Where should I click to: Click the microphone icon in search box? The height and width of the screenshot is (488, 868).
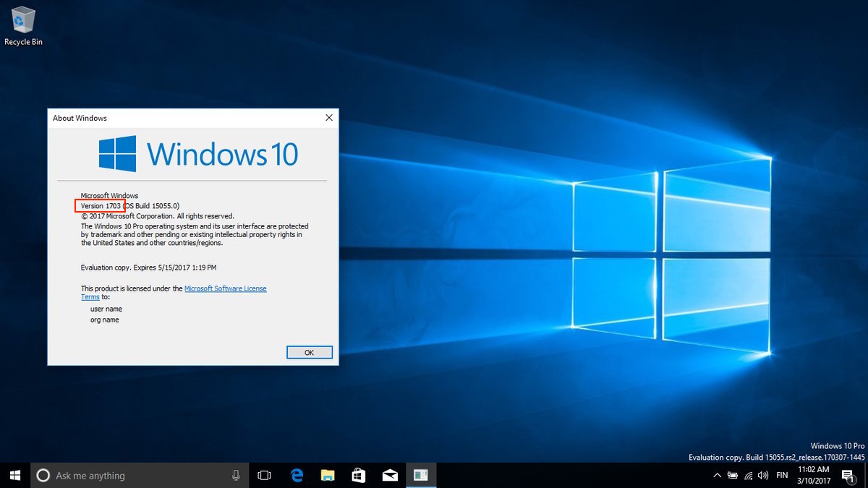click(236, 475)
